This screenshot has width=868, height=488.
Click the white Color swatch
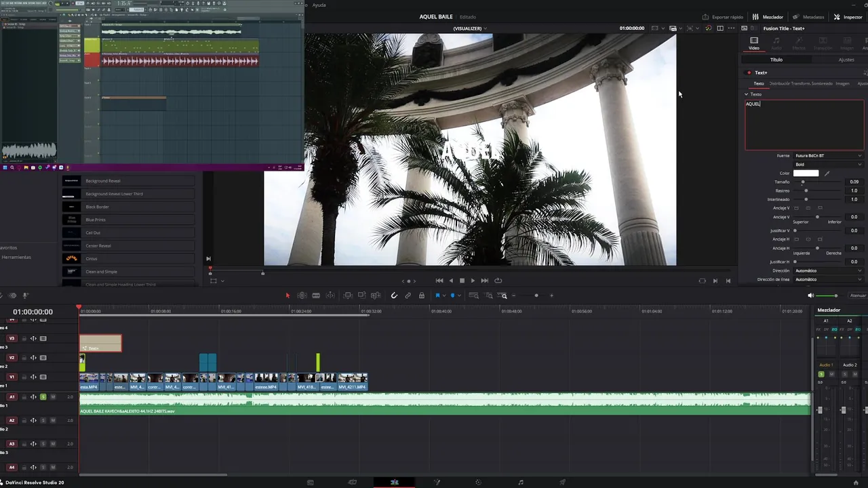(x=806, y=174)
